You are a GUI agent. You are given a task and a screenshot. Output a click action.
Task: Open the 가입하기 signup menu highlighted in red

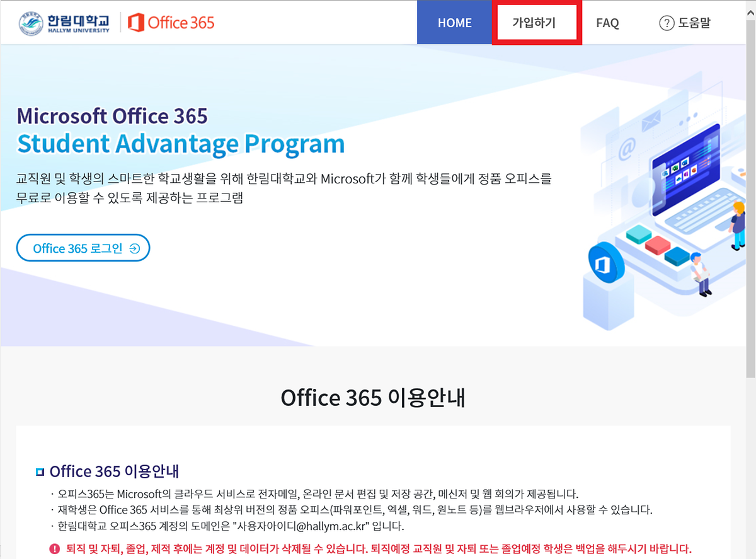coord(537,22)
